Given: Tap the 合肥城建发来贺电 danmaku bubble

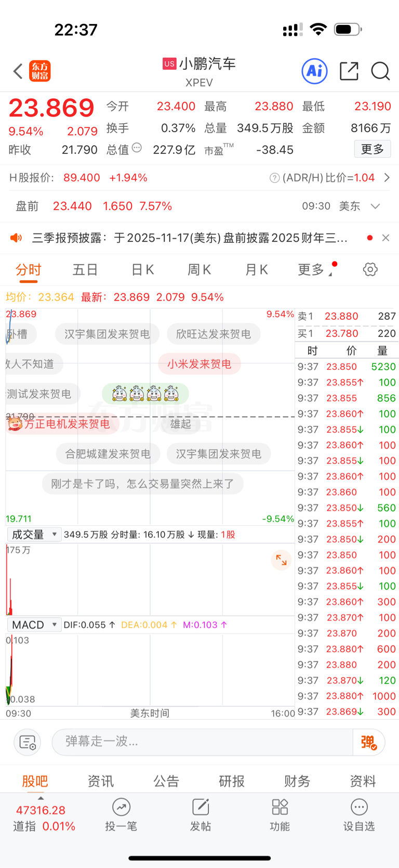Looking at the screenshot, I should pos(108,454).
